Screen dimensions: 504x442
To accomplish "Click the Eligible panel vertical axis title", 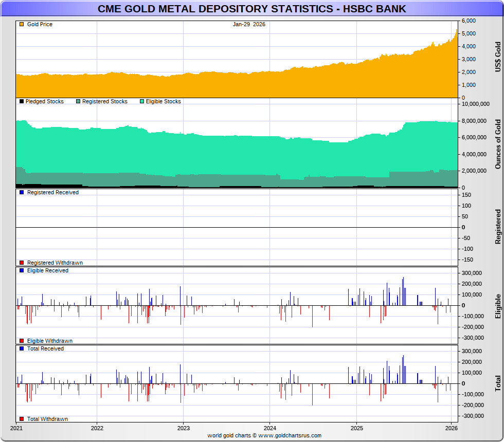I will (498, 306).
